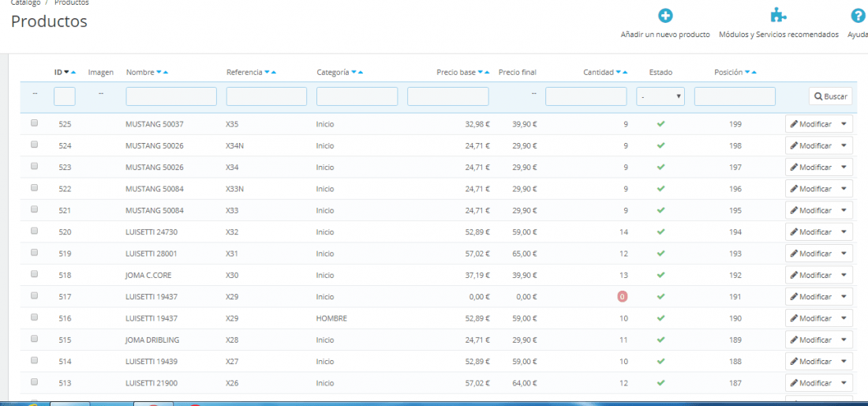Toggle status checkmark for product 525

(x=660, y=123)
